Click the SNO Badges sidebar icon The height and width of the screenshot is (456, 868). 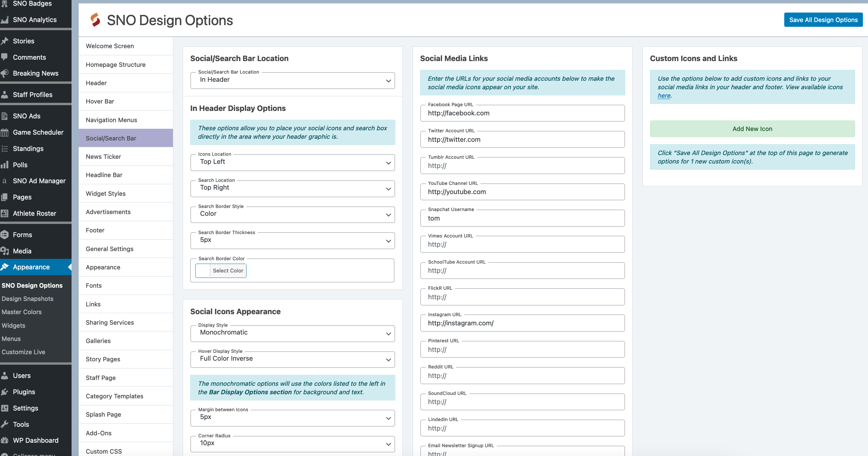pos(4,4)
